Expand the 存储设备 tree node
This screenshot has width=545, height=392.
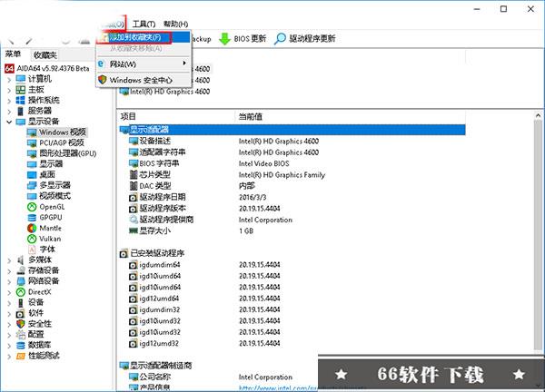(9, 270)
